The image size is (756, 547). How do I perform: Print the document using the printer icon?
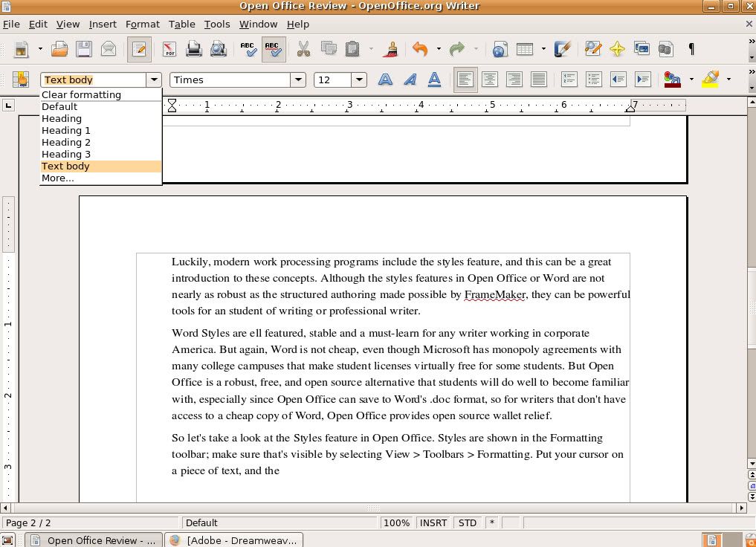[x=194, y=49]
